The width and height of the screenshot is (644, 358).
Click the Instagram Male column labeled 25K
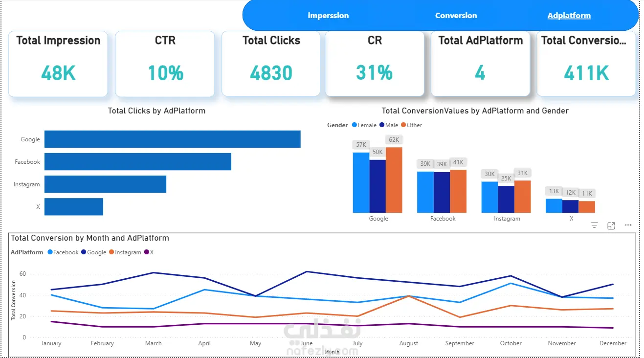tap(506, 200)
